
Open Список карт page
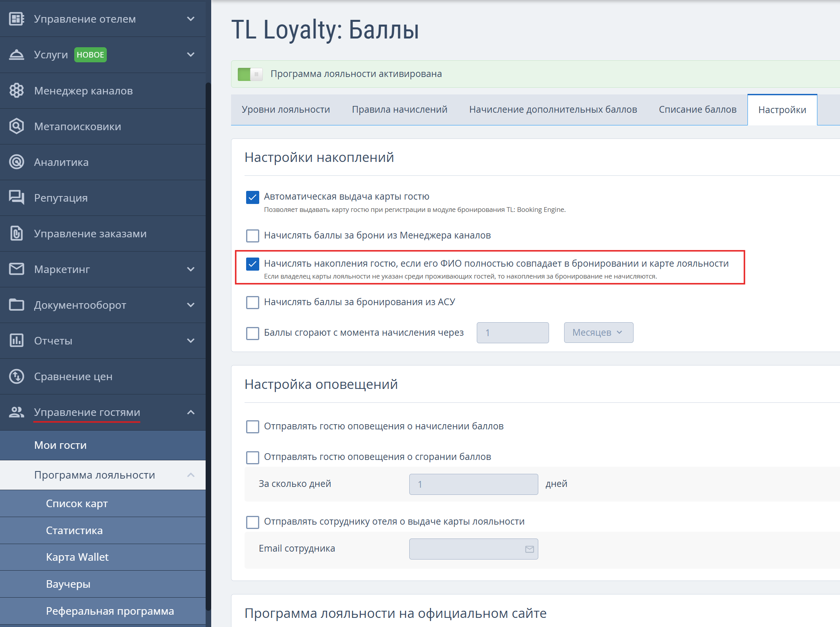click(103, 504)
